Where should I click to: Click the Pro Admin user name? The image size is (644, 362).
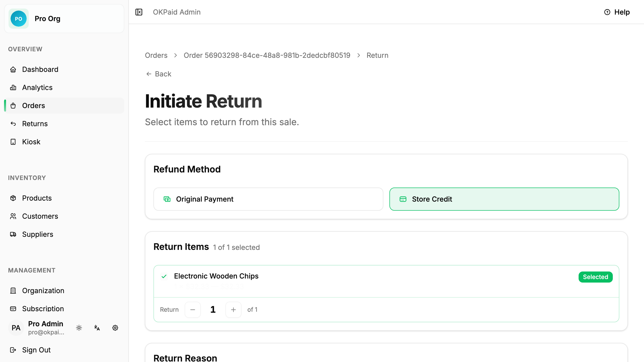click(x=46, y=324)
